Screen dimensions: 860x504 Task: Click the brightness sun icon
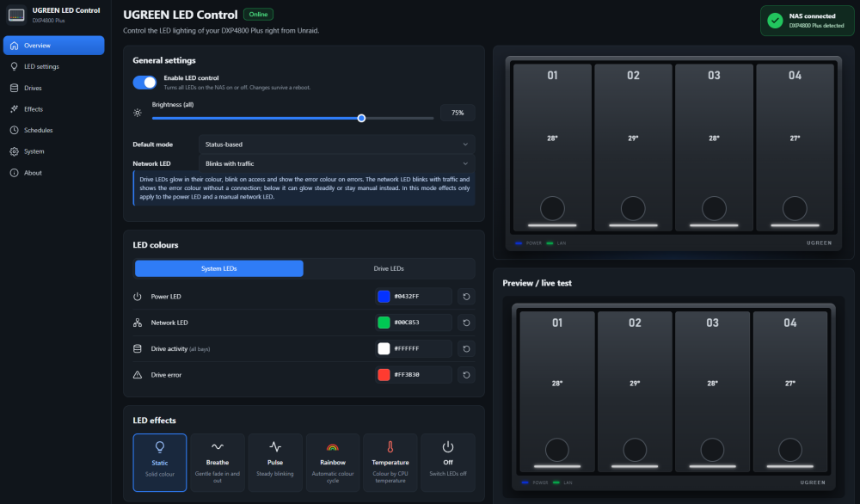point(137,113)
